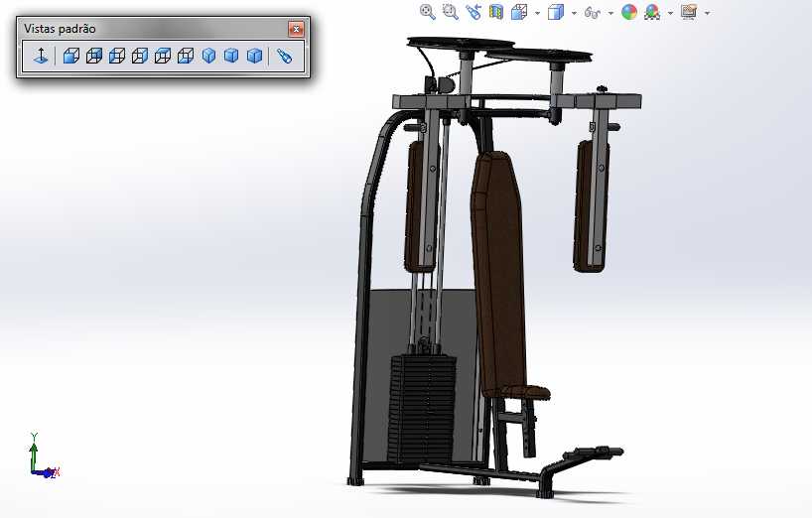Screen dimensions: 812x518
Task: Expand the View Settings dropdown arrow
Action: (707, 13)
